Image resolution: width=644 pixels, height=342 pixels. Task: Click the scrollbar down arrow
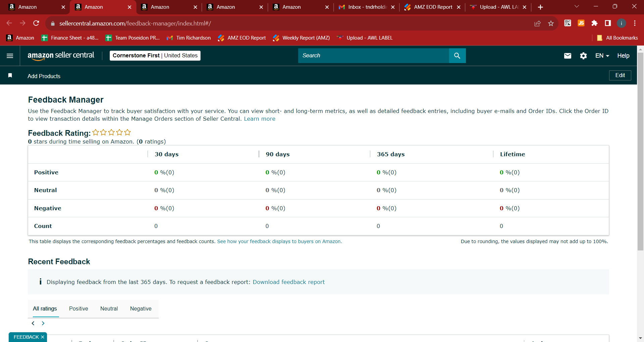click(x=640, y=338)
